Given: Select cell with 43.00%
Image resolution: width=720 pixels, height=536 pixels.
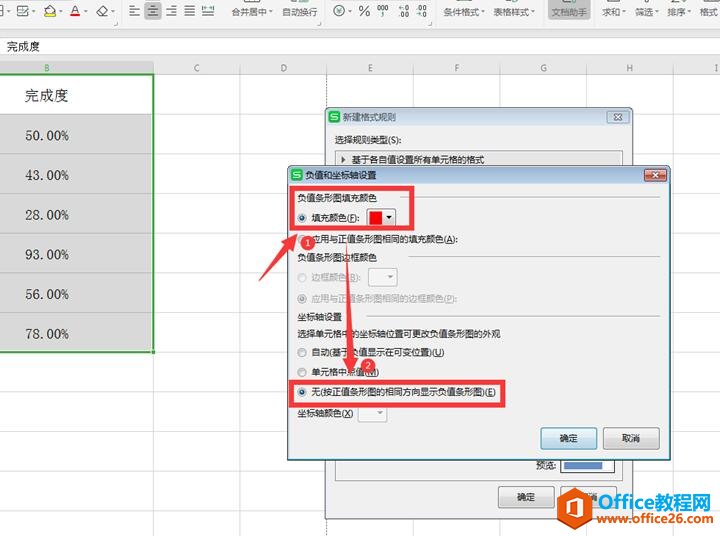Looking at the screenshot, I should point(76,175).
